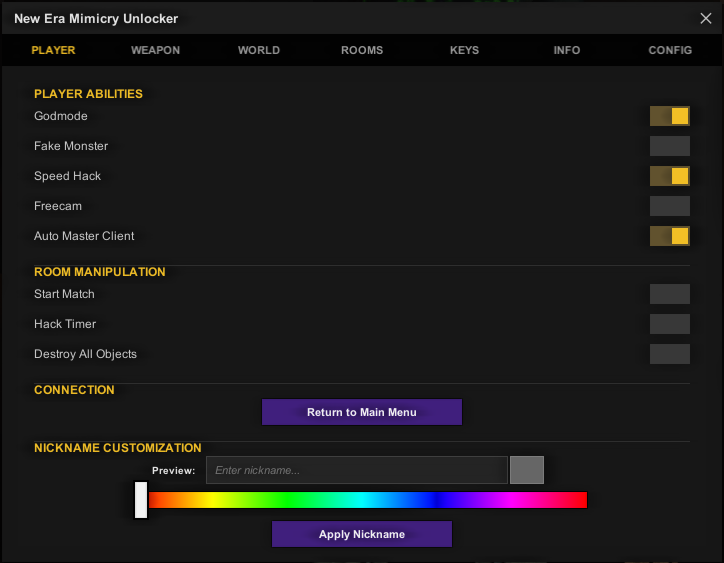This screenshot has width=724, height=563.
Task: Click the Speed Hack label
Action: (x=67, y=176)
